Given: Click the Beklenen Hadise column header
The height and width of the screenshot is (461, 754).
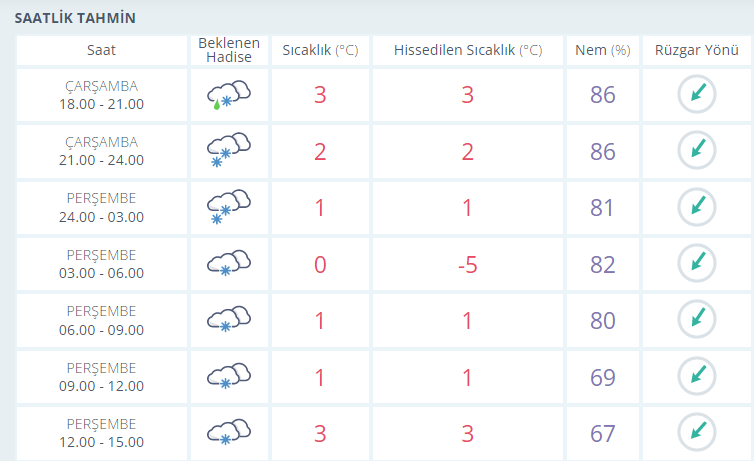Looking at the screenshot, I should (x=229, y=50).
